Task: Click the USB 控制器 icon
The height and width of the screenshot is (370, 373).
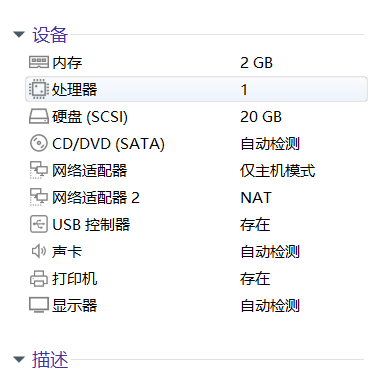Action: [x=39, y=224]
